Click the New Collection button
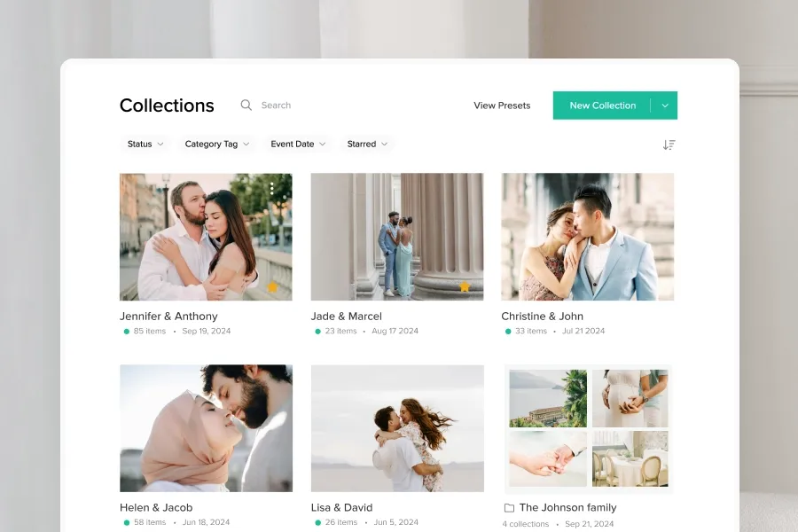Image resolution: width=798 pixels, height=532 pixels. (603, 105)
